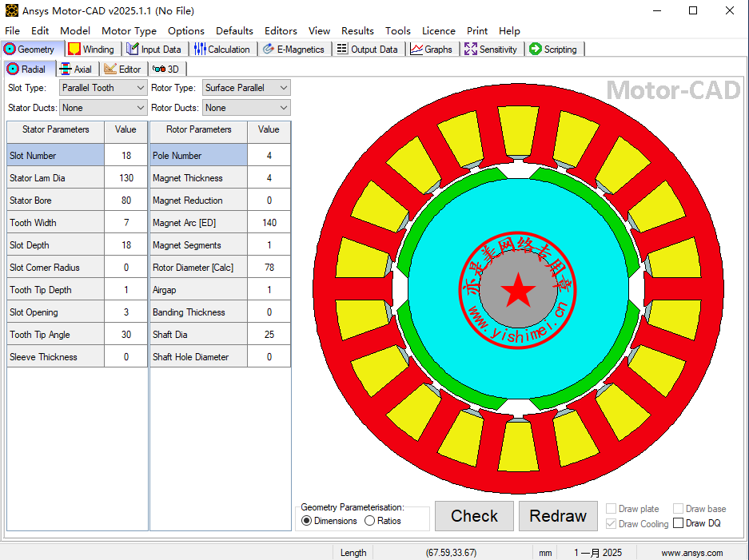Open the Help menu
This screenshot has width=749, height=560.
click(x=509, y=31)
